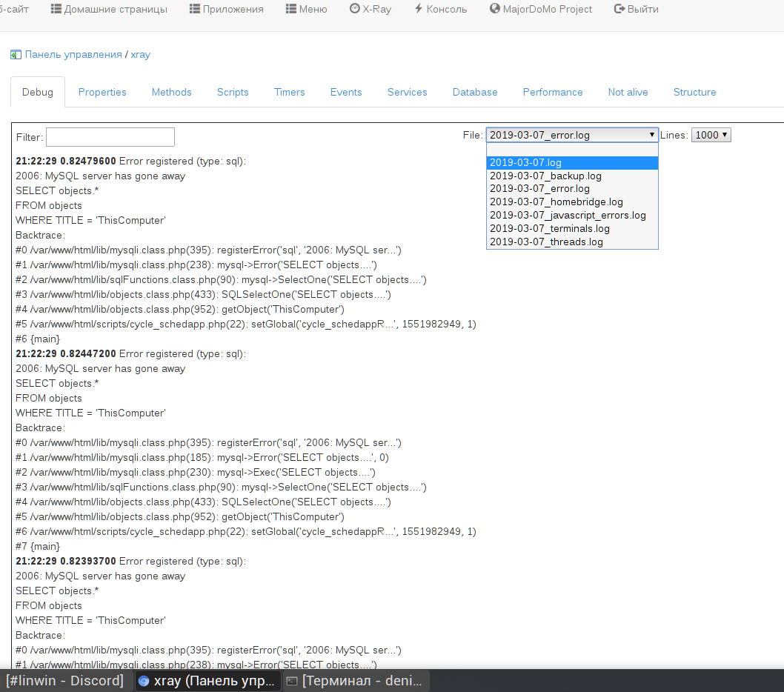Select 2019-03-07_homebridge.log from the list
This screenshot has height=692, width=784.
point(556,202)
